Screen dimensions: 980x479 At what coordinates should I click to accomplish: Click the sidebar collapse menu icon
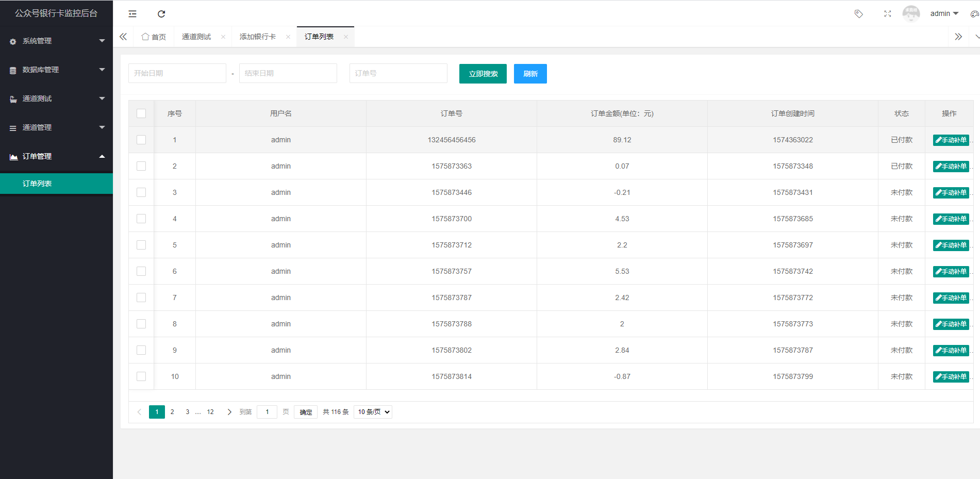tap(132, 14)
